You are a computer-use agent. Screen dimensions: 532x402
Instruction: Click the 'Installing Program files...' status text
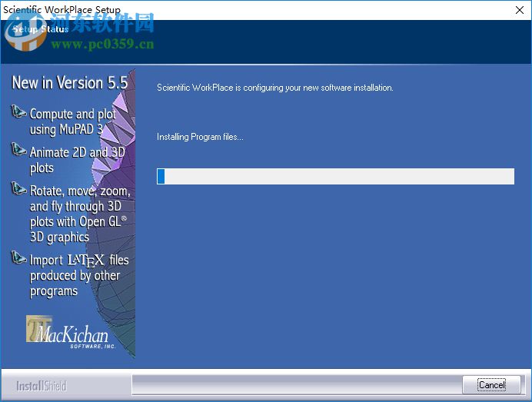(200, 137)
